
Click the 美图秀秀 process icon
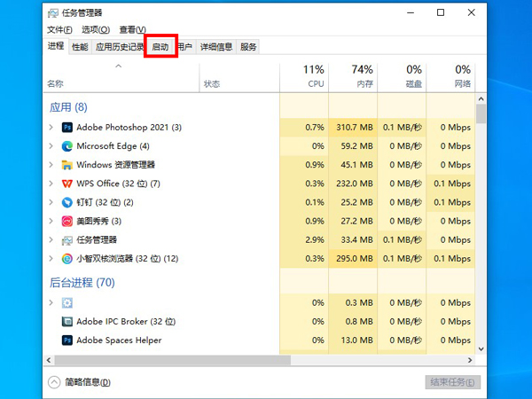pyautogui.click(x=67, y=221)
